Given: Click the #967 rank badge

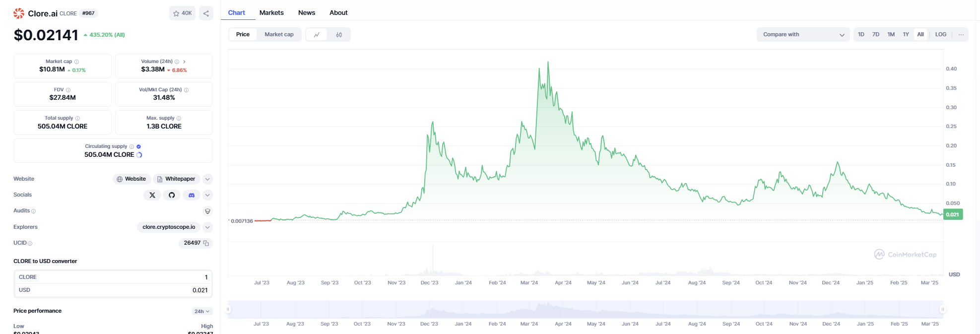Looking at the screenshot, I should (88, 13).
